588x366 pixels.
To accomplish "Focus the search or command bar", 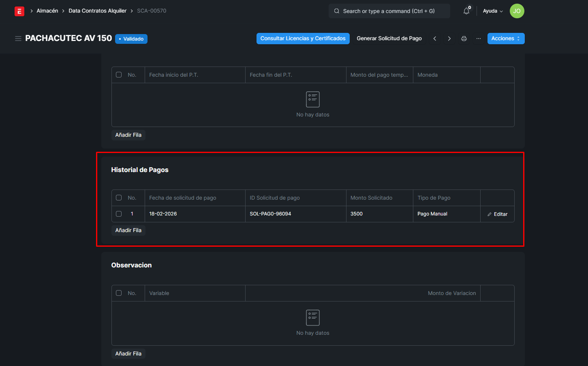I will tap(389, 11).
